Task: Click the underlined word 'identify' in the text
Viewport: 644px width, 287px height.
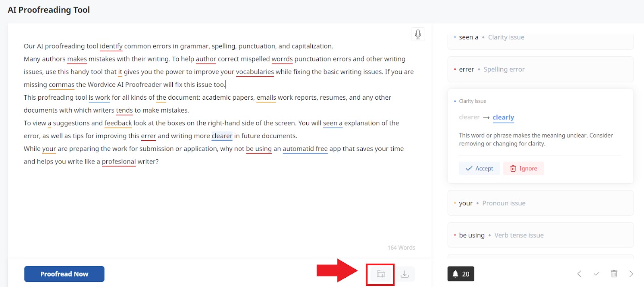Action: (x=111, y=46)
